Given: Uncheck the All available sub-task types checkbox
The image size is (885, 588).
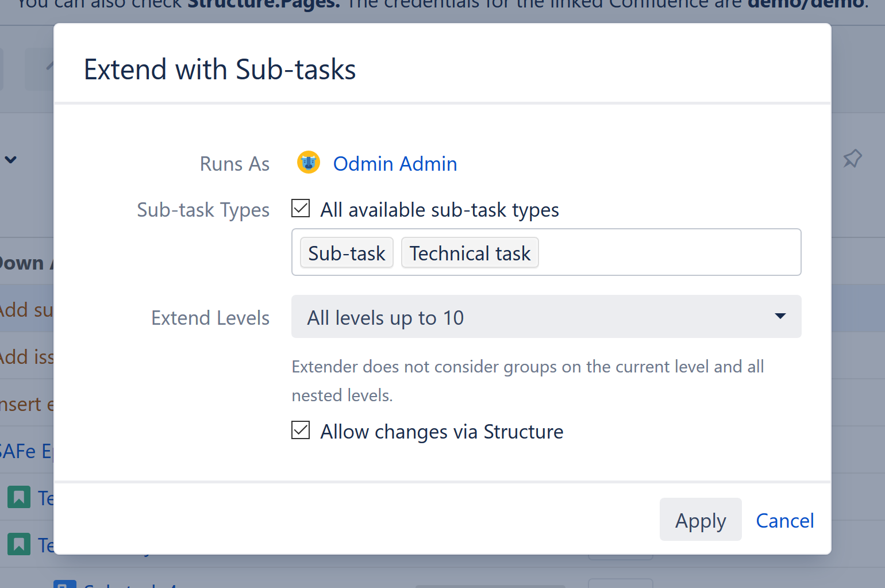Looking at the screenshot, I should point(300,208).
